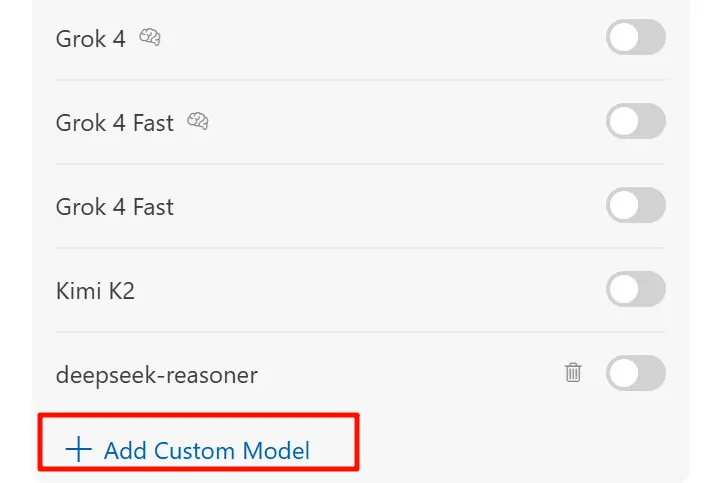Image resolution: width=724 pixels, height=483 pixels.
Task: Select the Grok 4 Fast label with brain icon
Action: [115, 123]
